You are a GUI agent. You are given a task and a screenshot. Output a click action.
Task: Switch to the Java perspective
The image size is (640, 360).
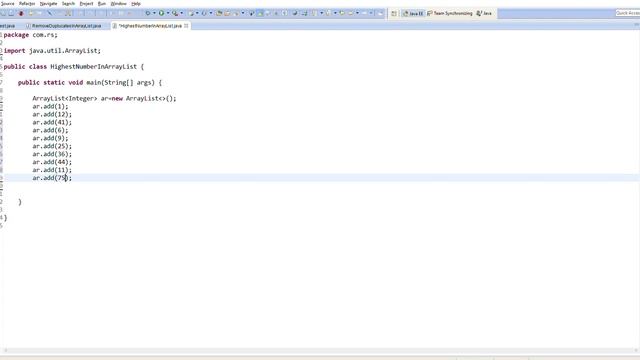484,13
